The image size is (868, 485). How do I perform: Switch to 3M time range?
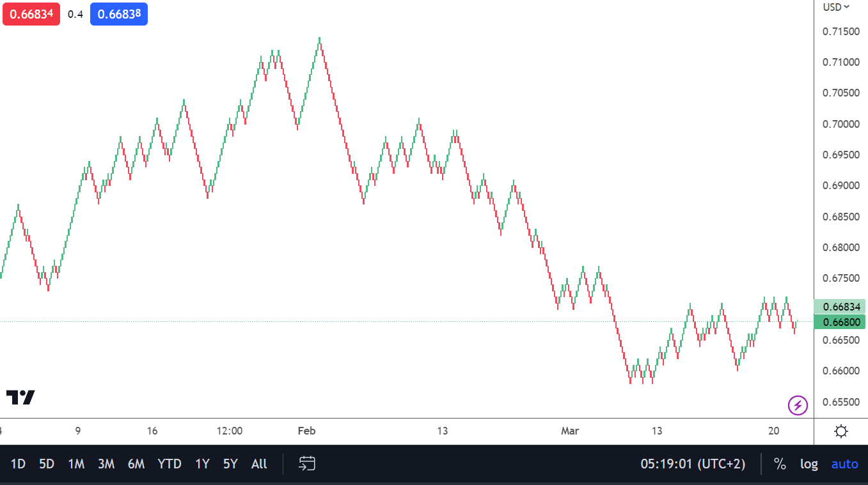tap(106, 464)
